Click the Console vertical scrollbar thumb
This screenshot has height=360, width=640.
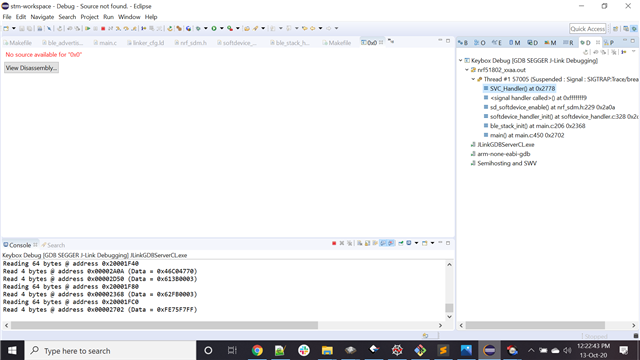pos(449,308)
